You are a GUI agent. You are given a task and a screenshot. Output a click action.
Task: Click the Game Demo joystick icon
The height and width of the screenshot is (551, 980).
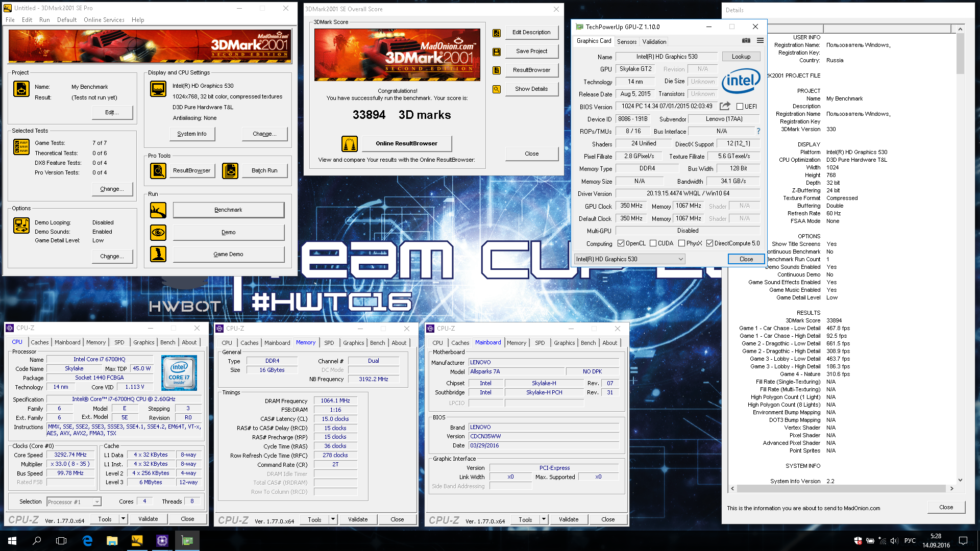click(x=158, y=254)
